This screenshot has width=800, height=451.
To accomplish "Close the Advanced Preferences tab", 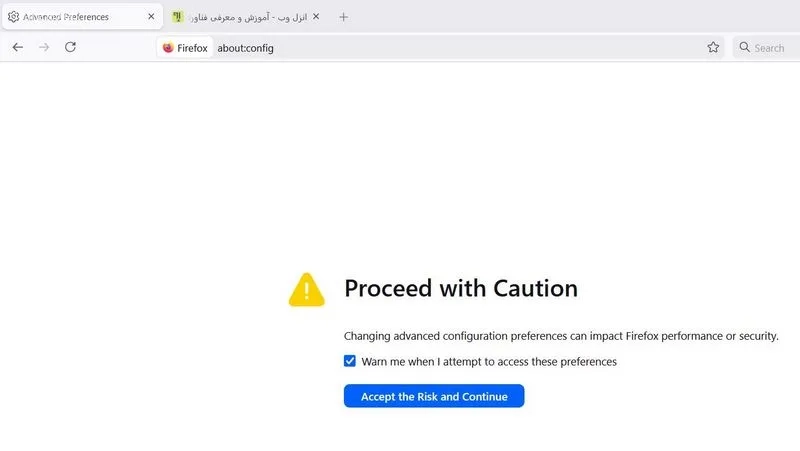I will [x=151, y=17].
